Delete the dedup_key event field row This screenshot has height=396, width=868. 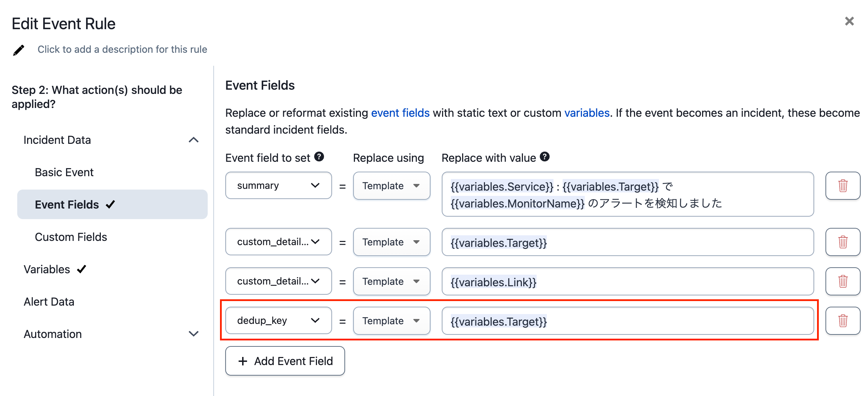coord(843,320)
